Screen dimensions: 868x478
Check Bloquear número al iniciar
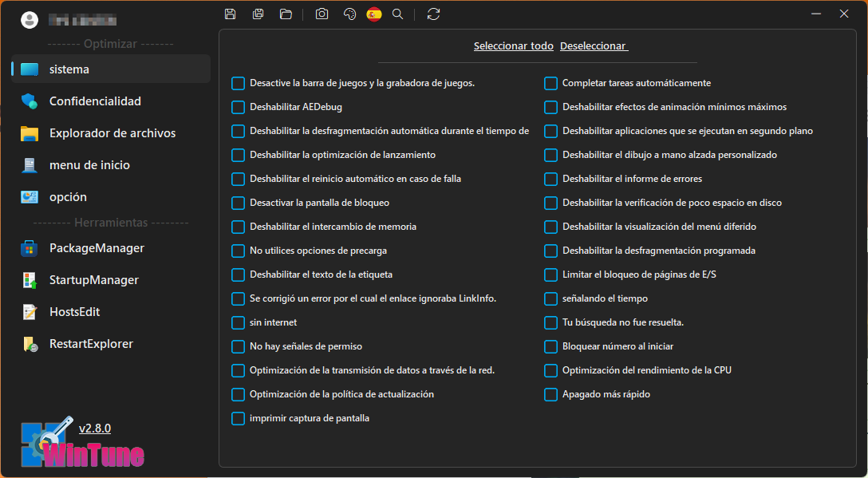tap(550, 347)
